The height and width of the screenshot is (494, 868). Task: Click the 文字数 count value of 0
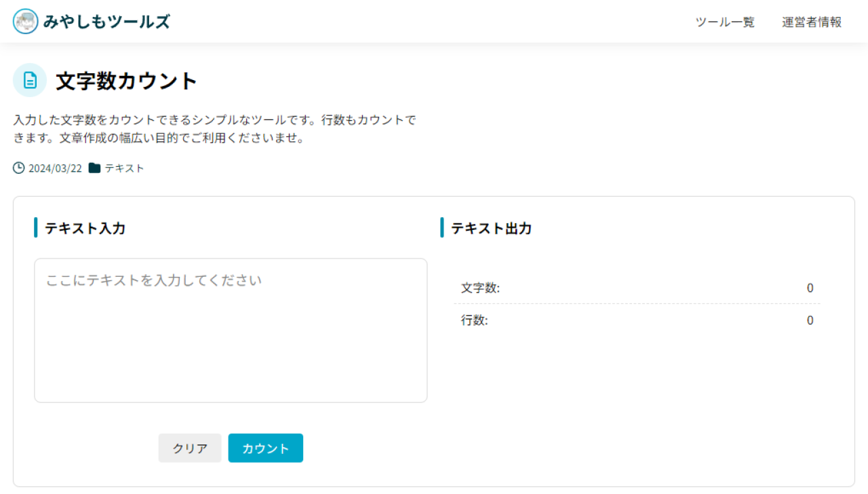coord(810,288)
